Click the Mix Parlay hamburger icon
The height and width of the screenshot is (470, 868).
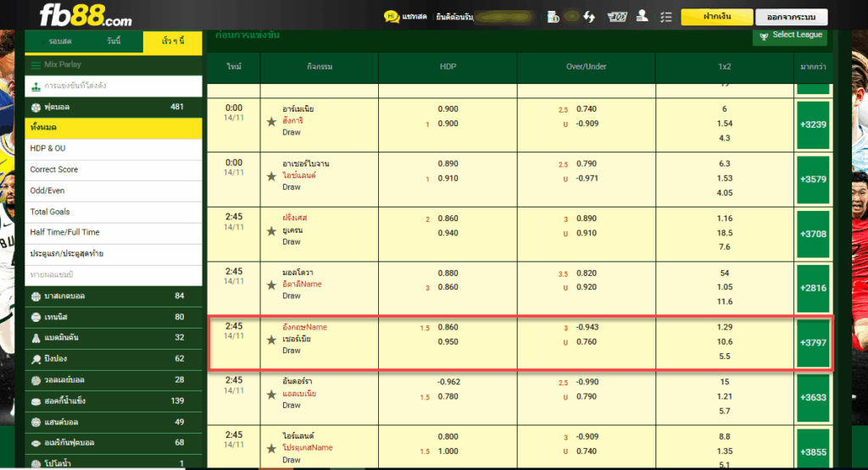tap(36, 65)
